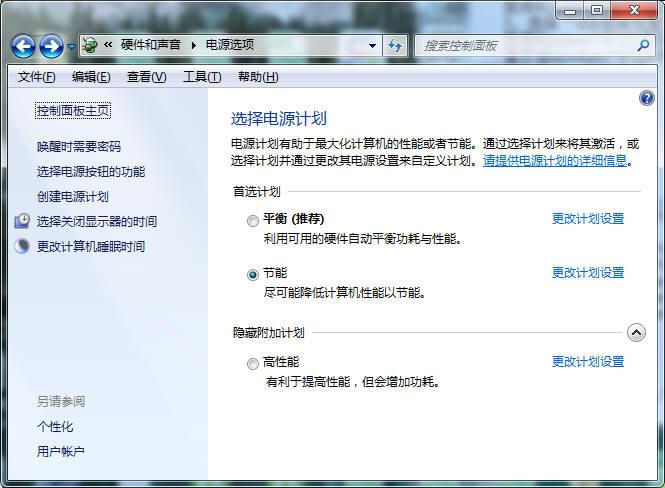The image size is (665, 488).
Task: Select the 平衡 (推荐) power plan radio
Action: (253, 221)
